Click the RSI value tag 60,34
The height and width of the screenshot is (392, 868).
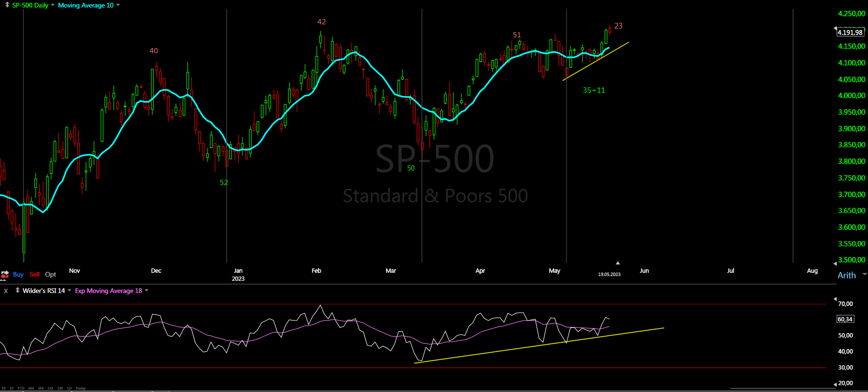[845, 319]
